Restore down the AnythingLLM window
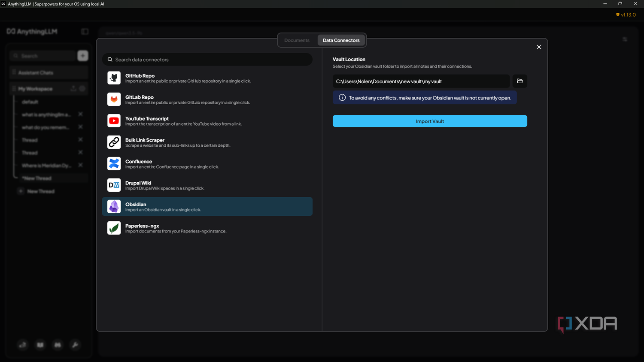The image size is (644, 362). pyautogui.click(x=620, y=3)
